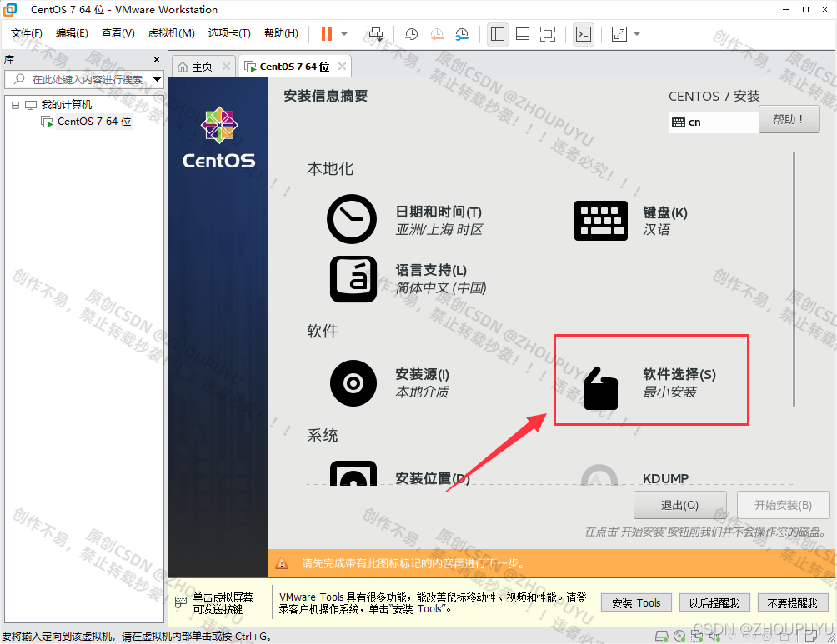Click the hard disk status bar icon
This screenshot has height=644, width=837.
(x=661, y=636)
